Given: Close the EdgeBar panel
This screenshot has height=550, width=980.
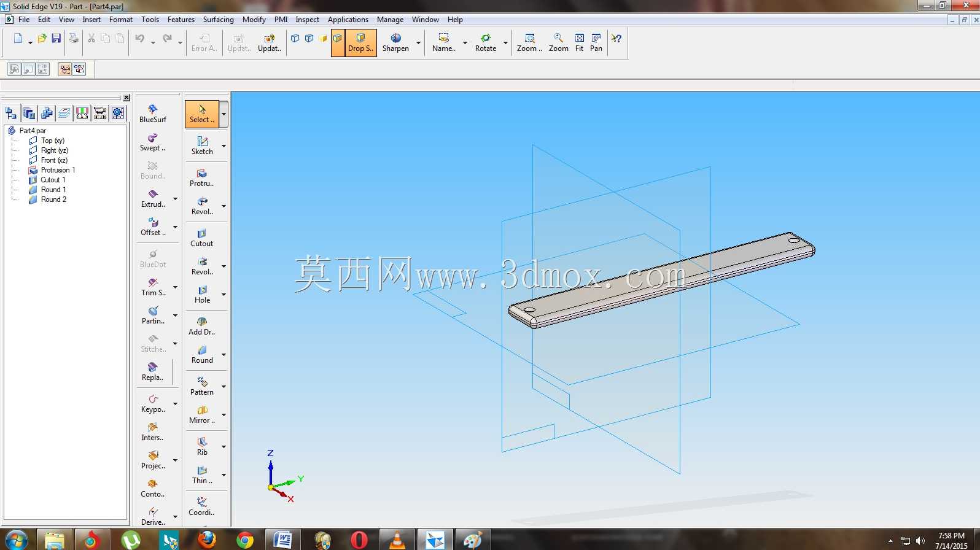Looking at the screenshot, I should coord(126,98).
